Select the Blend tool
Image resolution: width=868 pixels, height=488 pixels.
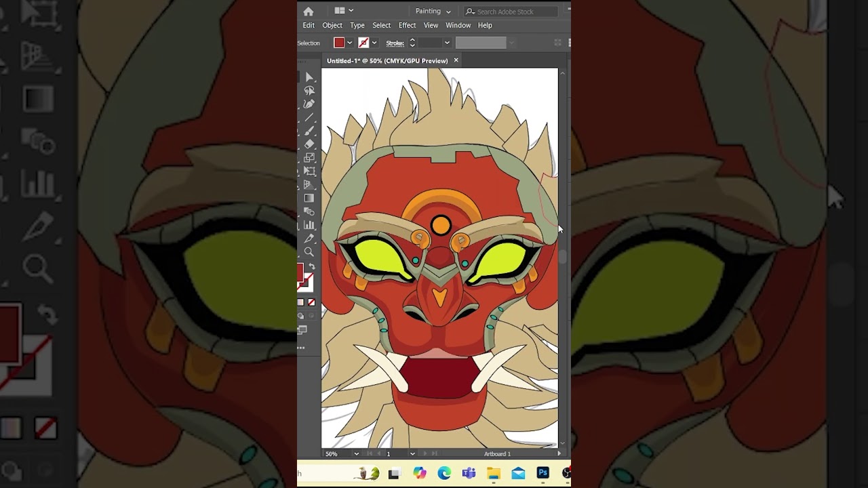tap(309, 211)
